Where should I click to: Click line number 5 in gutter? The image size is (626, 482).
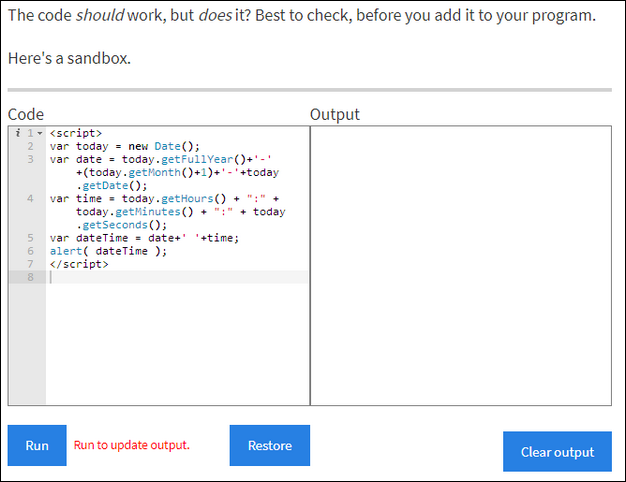pyautogui.click(x=31, y=238)
